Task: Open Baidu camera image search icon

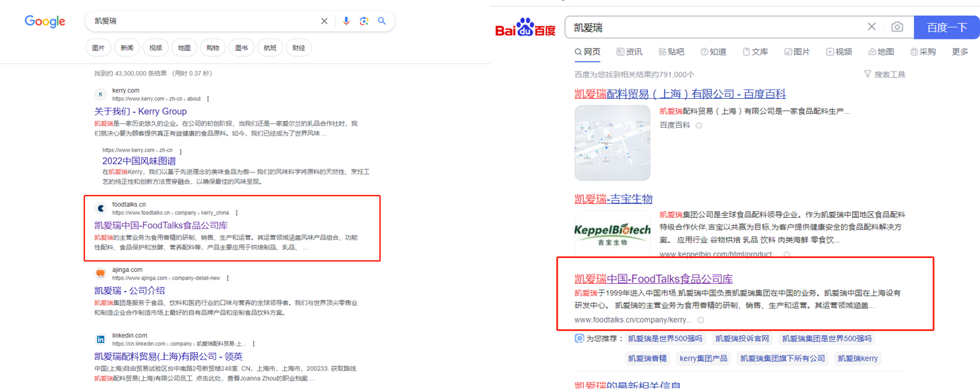Action: (897, 27)
